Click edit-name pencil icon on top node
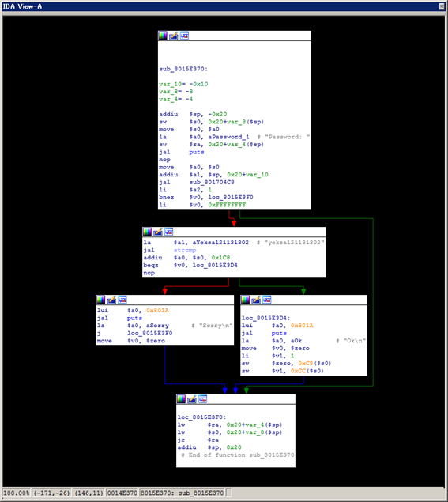This screenshot has height=502, width=448. [x=174, y=36]
